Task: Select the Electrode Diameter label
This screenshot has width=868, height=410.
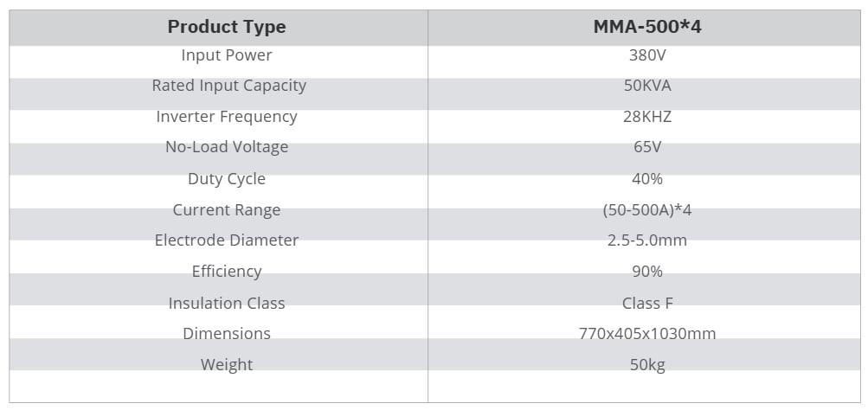Action: point(226,240)
